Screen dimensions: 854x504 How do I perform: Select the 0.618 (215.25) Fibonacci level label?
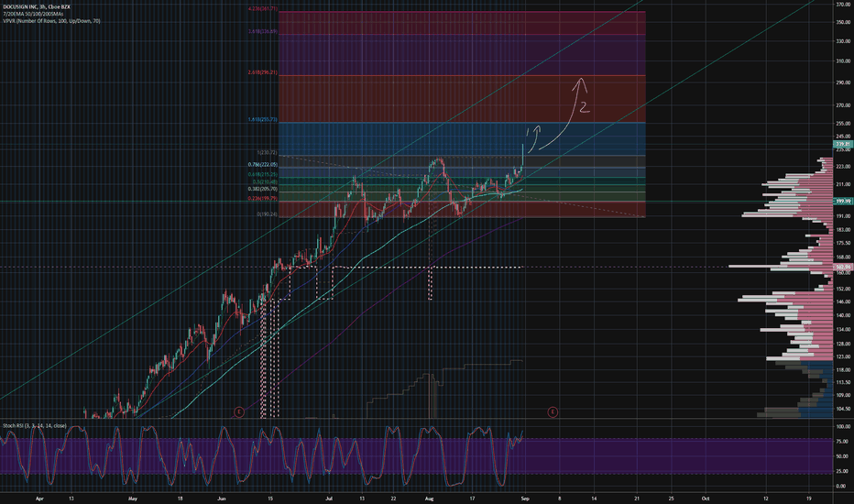(x=262, y=174)
